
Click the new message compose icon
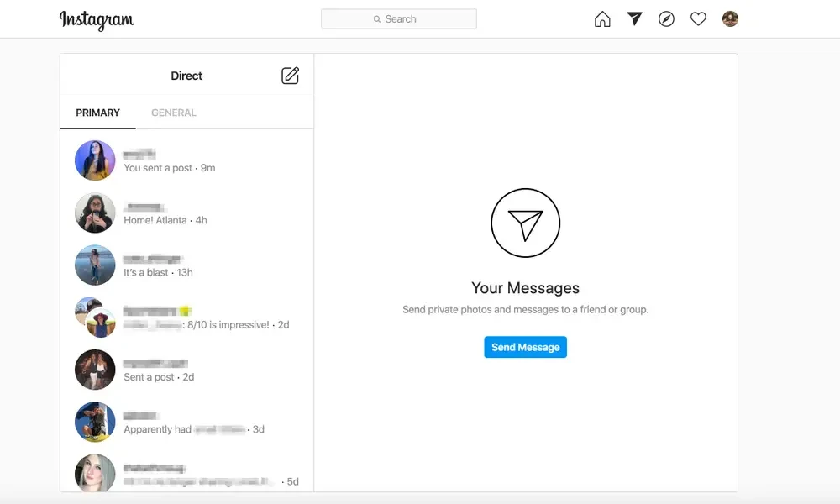[290, 75]
